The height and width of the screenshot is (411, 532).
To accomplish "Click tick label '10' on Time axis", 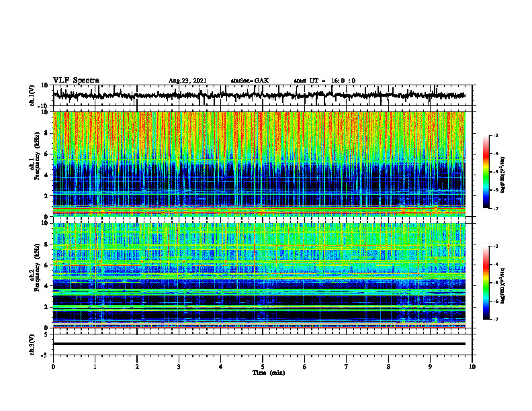I will tap(472, 367).
